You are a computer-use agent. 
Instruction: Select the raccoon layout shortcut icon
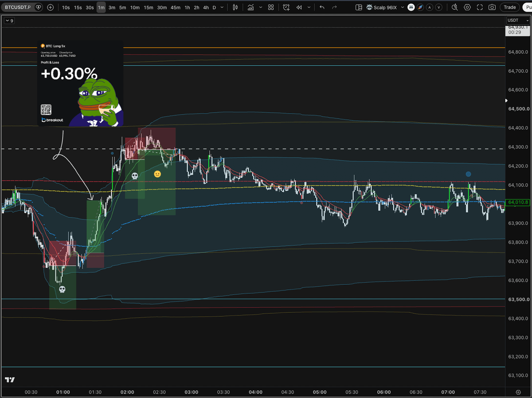coord(411,7)
